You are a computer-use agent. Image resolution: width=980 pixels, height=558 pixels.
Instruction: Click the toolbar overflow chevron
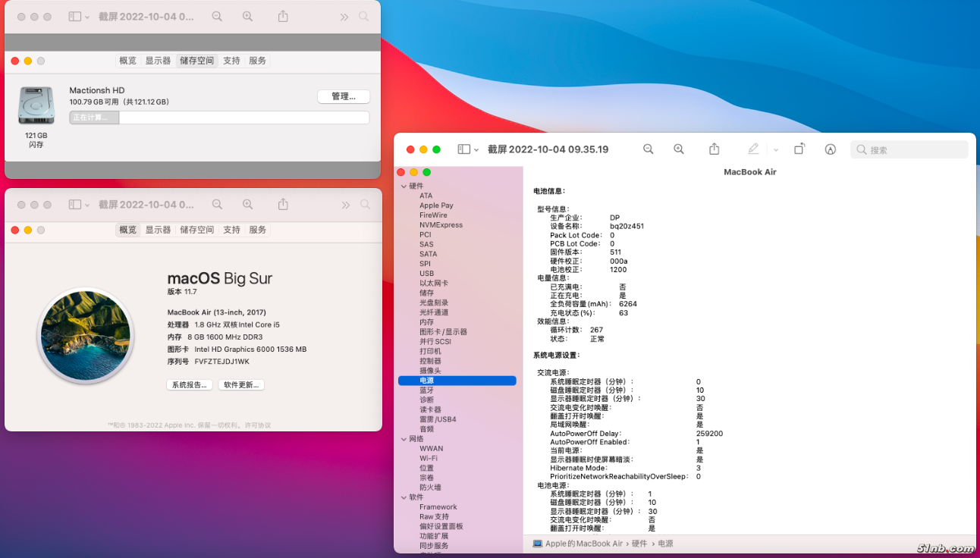tap(344, 16)
